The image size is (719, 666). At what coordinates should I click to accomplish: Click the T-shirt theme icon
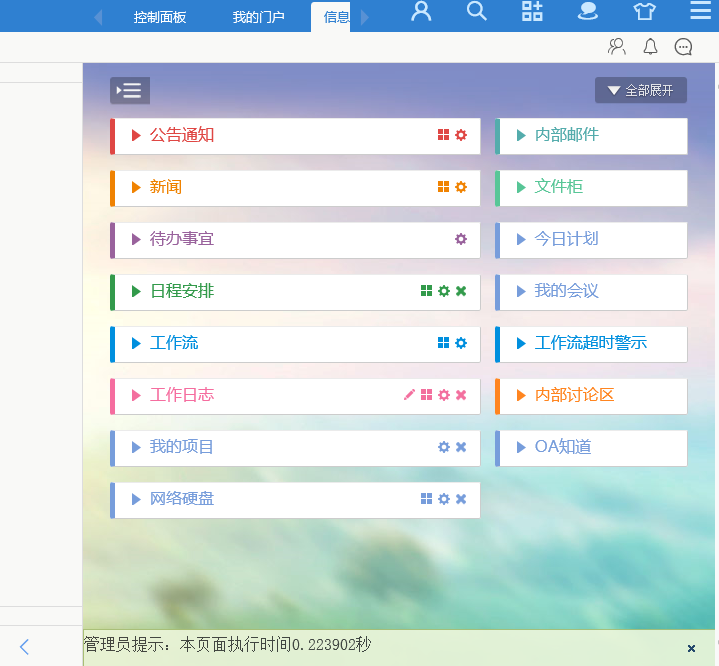[x=644, y=12]
